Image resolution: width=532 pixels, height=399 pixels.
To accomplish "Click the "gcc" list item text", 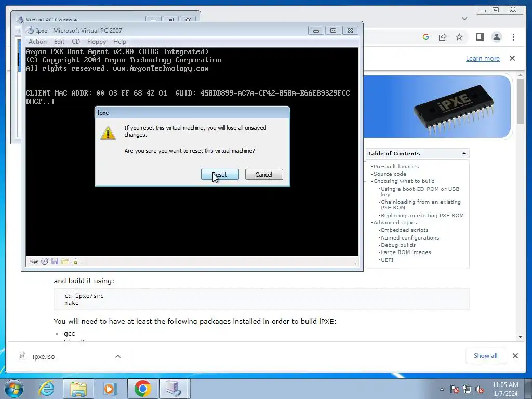I will [x=69, y=333].
